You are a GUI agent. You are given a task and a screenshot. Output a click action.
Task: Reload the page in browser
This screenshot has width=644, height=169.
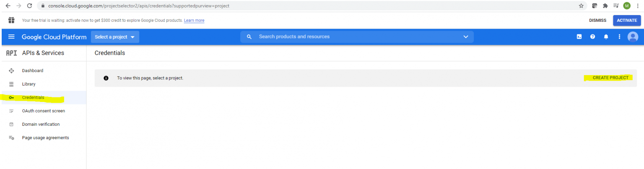[x=29, y=6]
